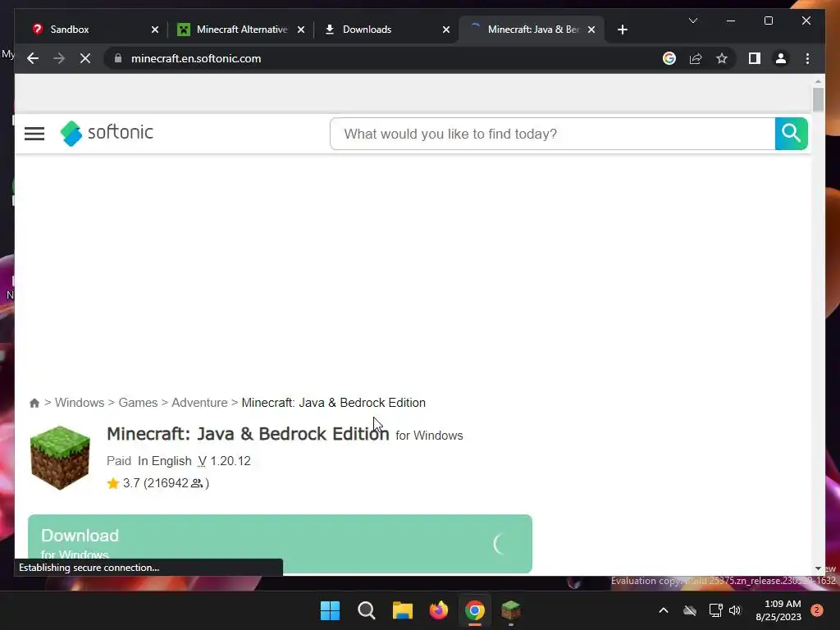Close the Minecraft Alternative tab
Screen dimensions: 840x630
pyautogui.click(x=301, y=30)
